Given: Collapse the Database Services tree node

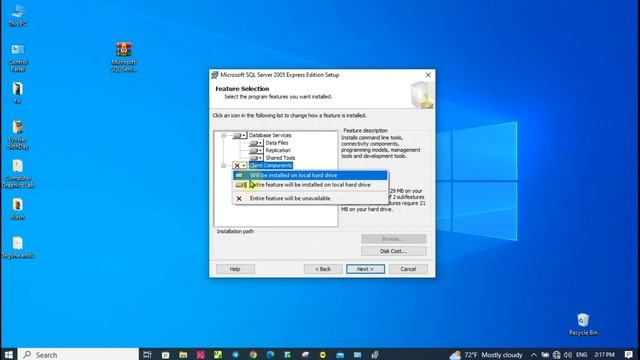Looking at the screenshot, I should (223, 135).
